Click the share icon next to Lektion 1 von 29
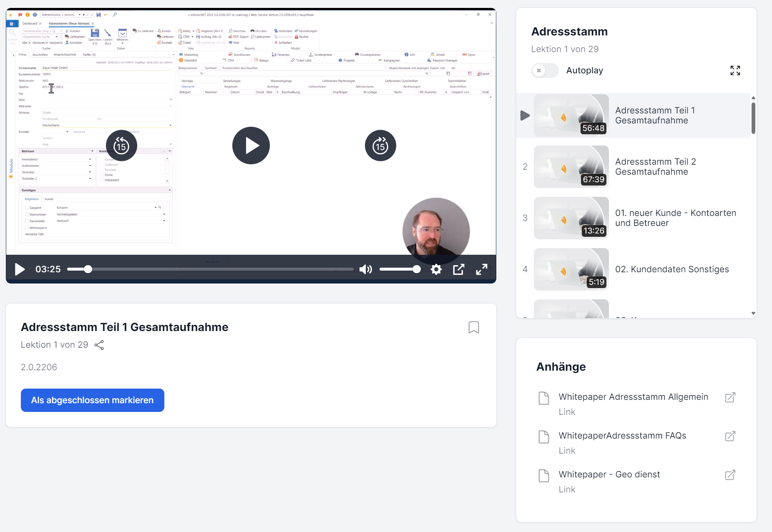This screenshot has height=532, width=772. point(99,345)
